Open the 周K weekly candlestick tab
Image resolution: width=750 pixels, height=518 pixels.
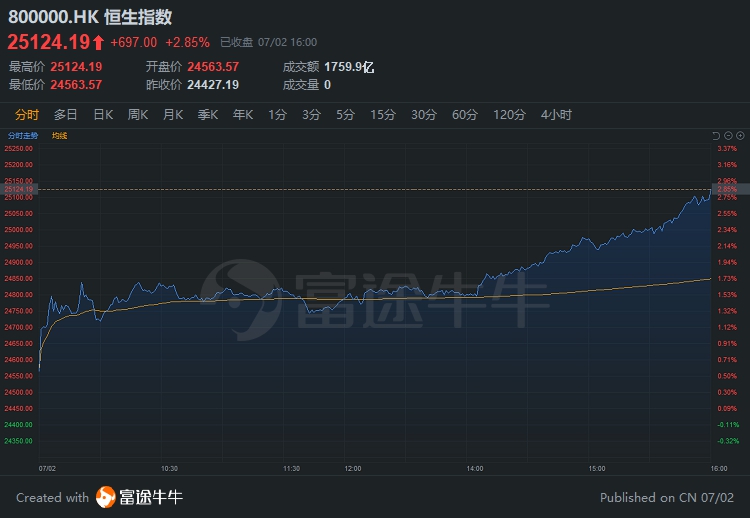[138, 115]
